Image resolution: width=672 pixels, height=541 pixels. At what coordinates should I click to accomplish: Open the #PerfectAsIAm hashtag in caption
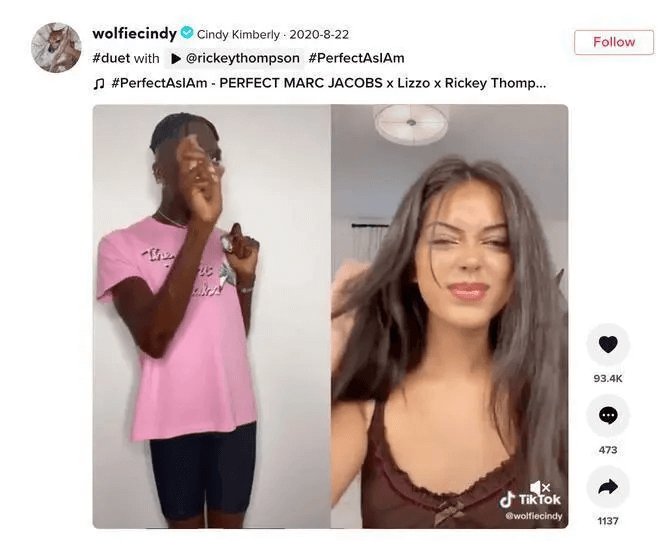coord(356,58)
